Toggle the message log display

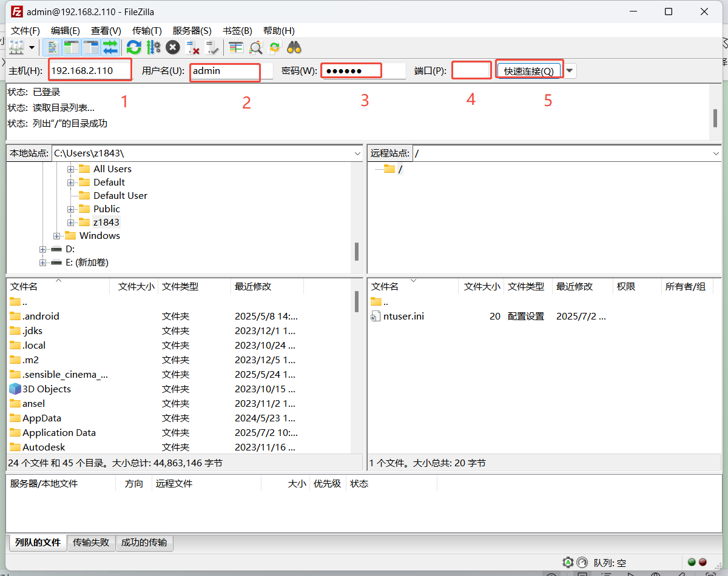pos(53,47)
